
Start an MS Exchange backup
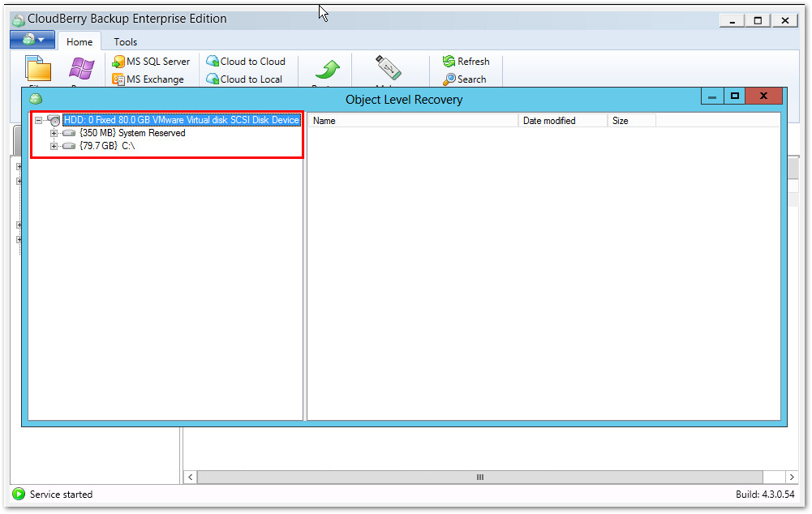click(148, 79)
